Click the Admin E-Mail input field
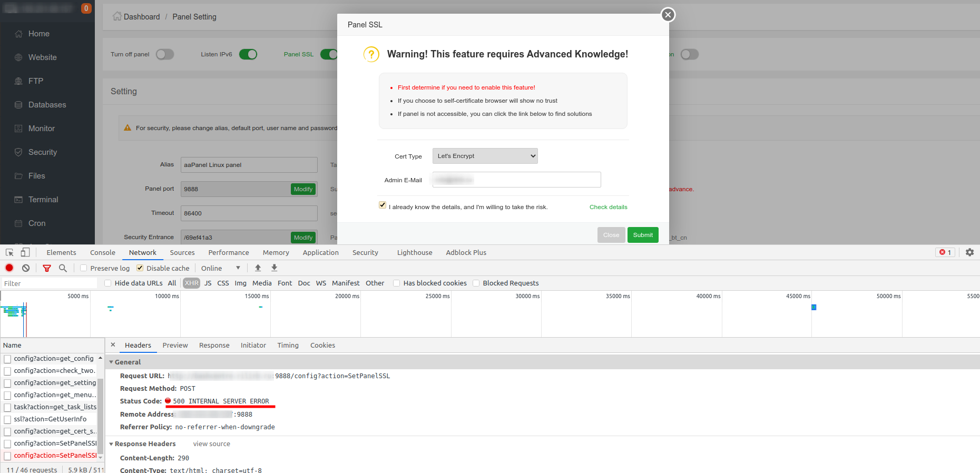Image resolution: width=980 pixels, height=473 pixels. 516,180
